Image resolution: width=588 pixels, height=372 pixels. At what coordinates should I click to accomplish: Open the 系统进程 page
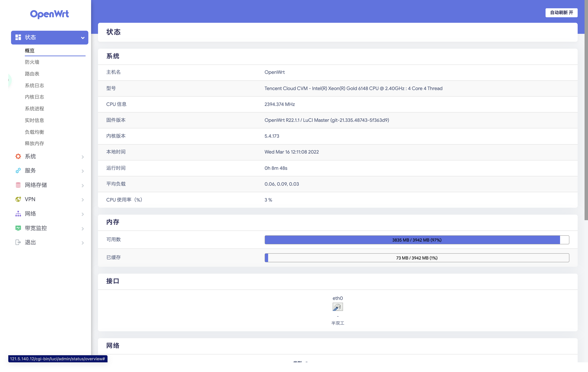click(35, 109)
